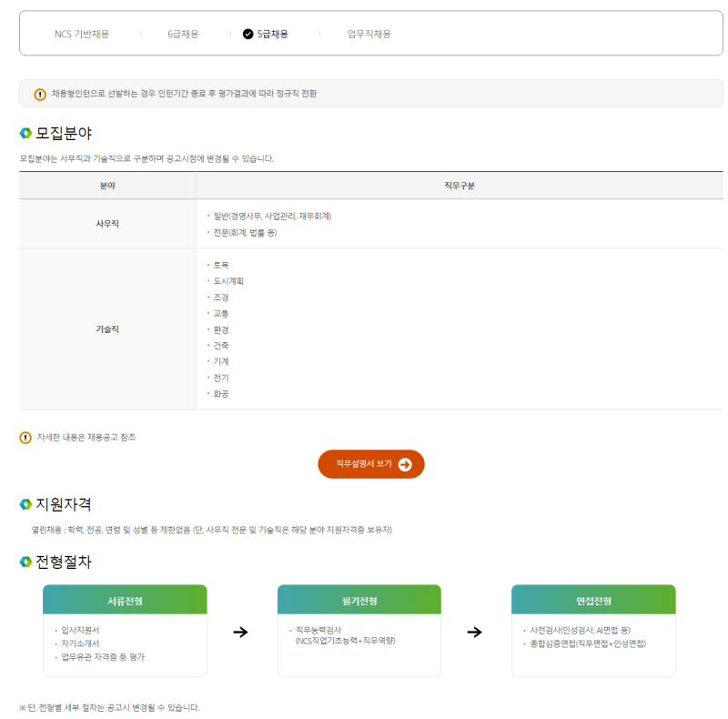Open the NCS 기반채용 tab
This screenshot has height=719, width=728.
point(82,34)
